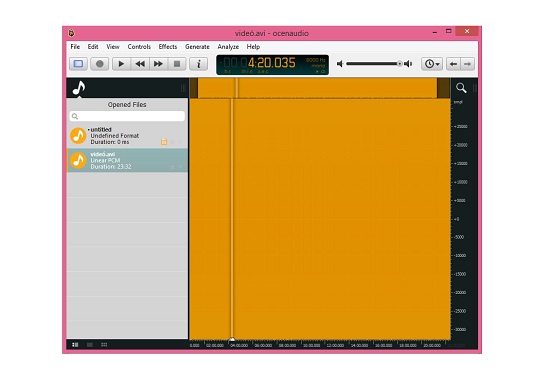This screenshot has width=550, height=387.
Task: Click the Fast Forward button
Action: pos(159,64)
